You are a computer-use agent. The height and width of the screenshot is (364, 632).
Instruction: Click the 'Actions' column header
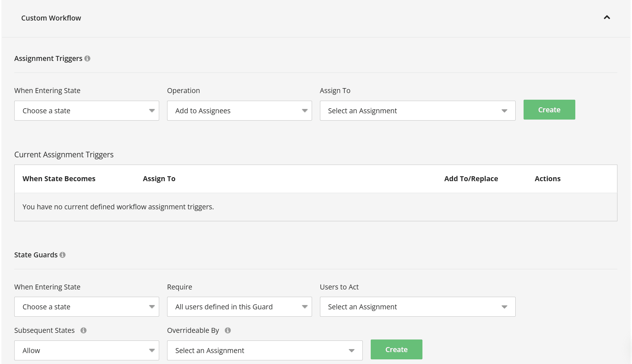547,179
